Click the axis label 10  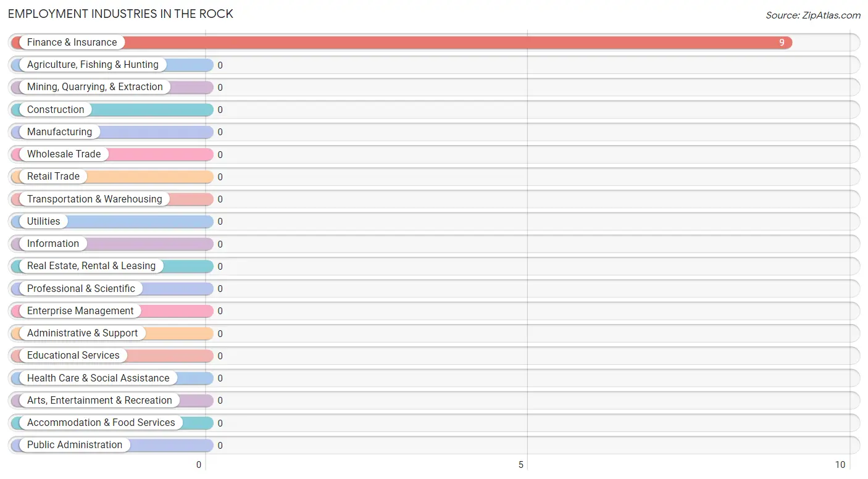click(840, 465)
